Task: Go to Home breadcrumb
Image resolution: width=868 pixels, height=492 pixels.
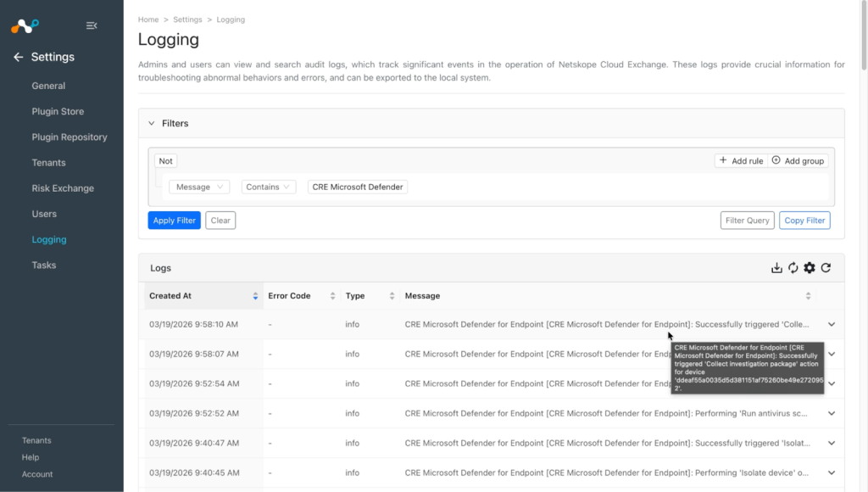Action: click(x=148, y=20)
